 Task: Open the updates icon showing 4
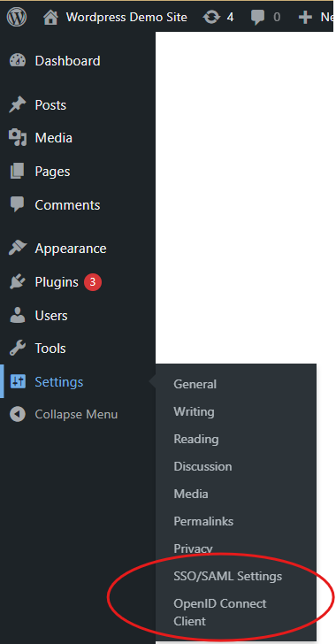(211, 18)
